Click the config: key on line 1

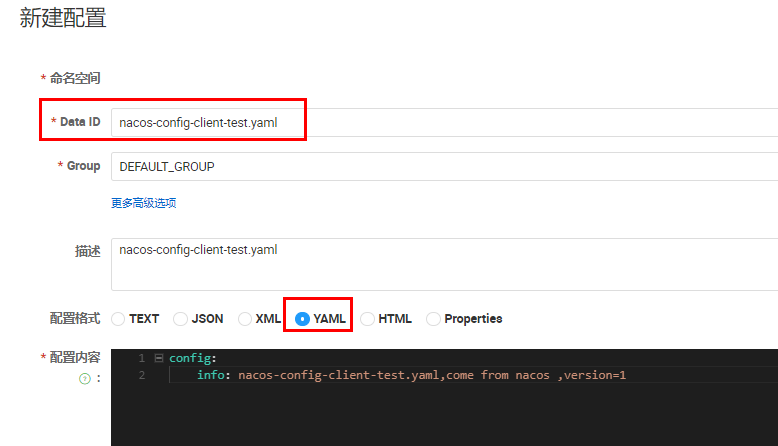click(193, 358)
